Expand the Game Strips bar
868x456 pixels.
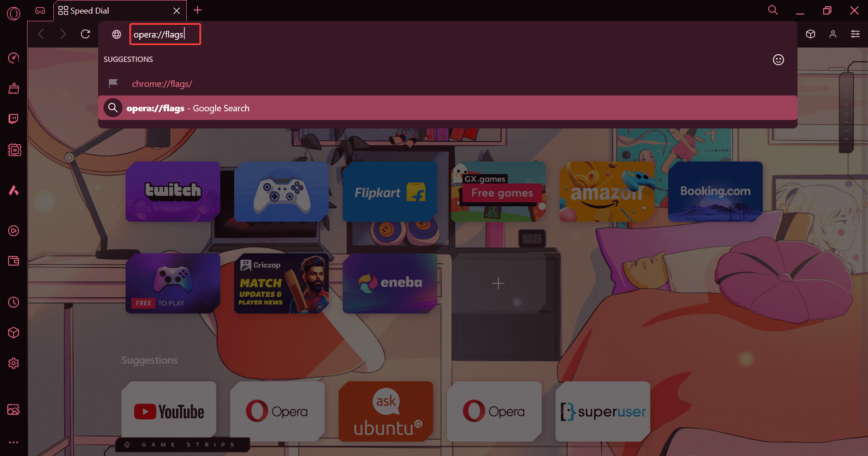coord(183,445)
